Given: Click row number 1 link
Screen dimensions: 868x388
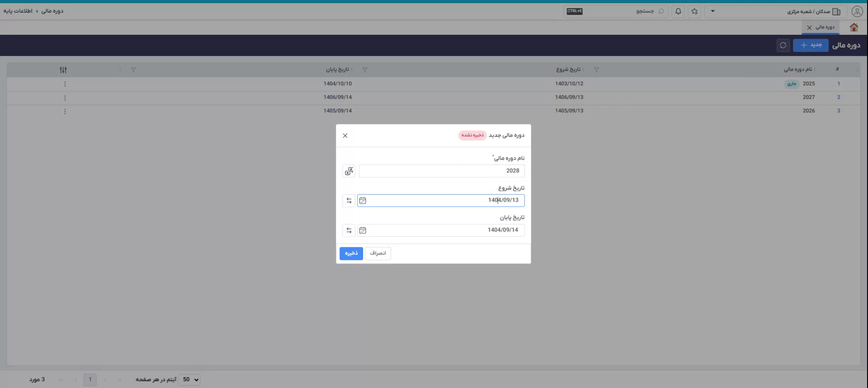Looking at the screenshot, I should (839, 84).
